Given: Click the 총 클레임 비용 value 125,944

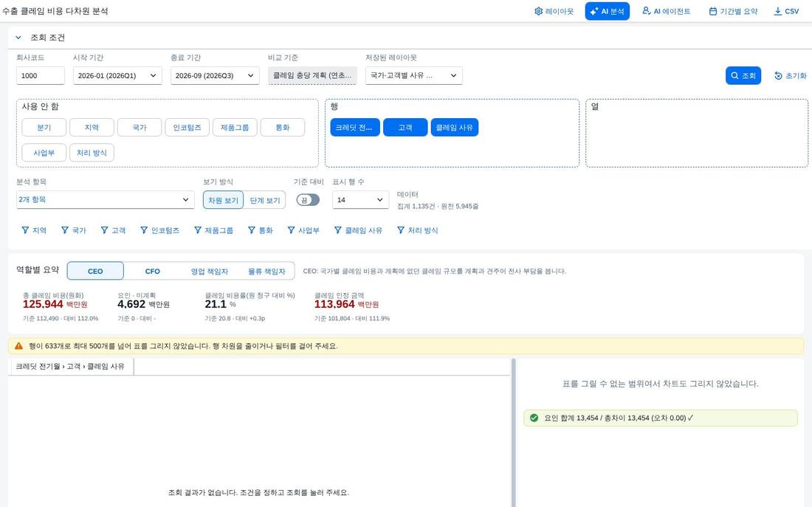Looking at the screenshot, I should click(43, 304).
